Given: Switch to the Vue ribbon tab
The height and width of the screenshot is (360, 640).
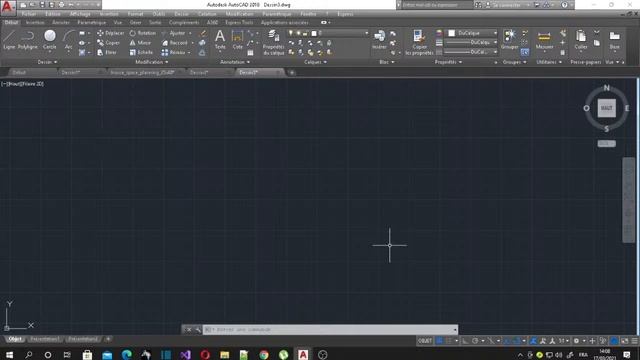Looking at the screenshot, I should (x=118, y=22).
